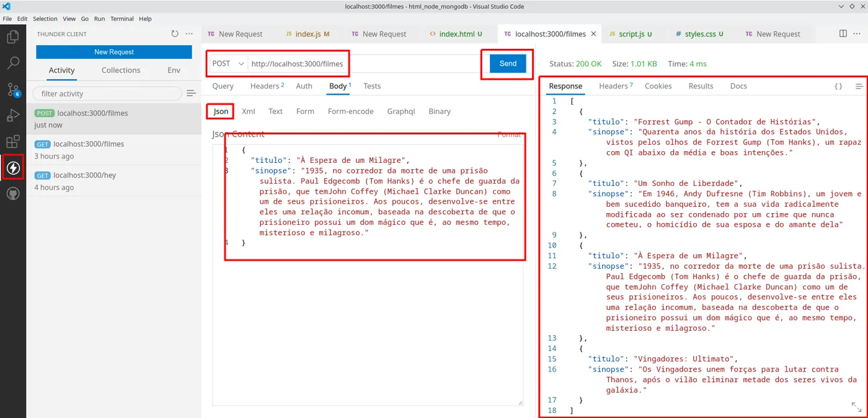Select Form-encode body type
This screenshot has width=868, height=418.
coord(351,111)
